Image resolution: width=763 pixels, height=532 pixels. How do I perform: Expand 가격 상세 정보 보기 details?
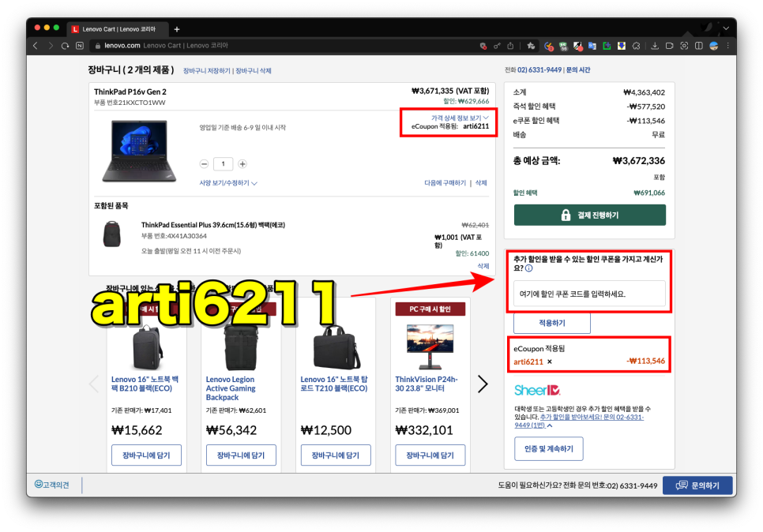point(460,118)
